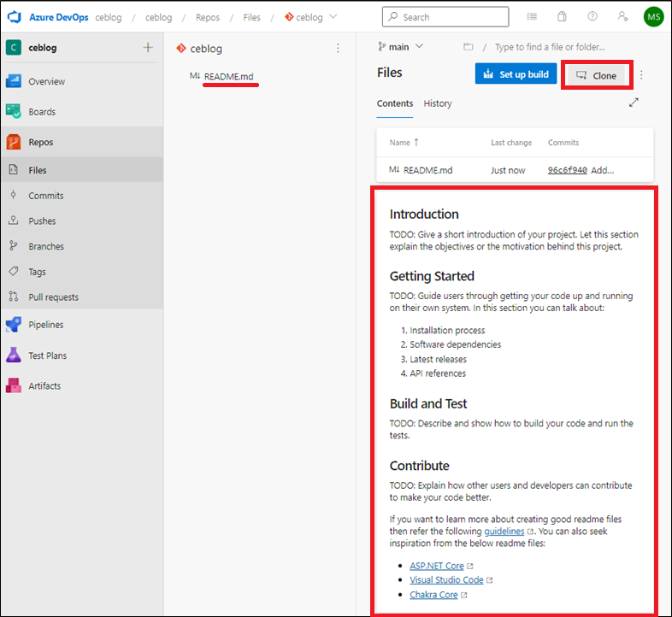
Task: Click the Just now last change cell
Action: tap(508, 170)
